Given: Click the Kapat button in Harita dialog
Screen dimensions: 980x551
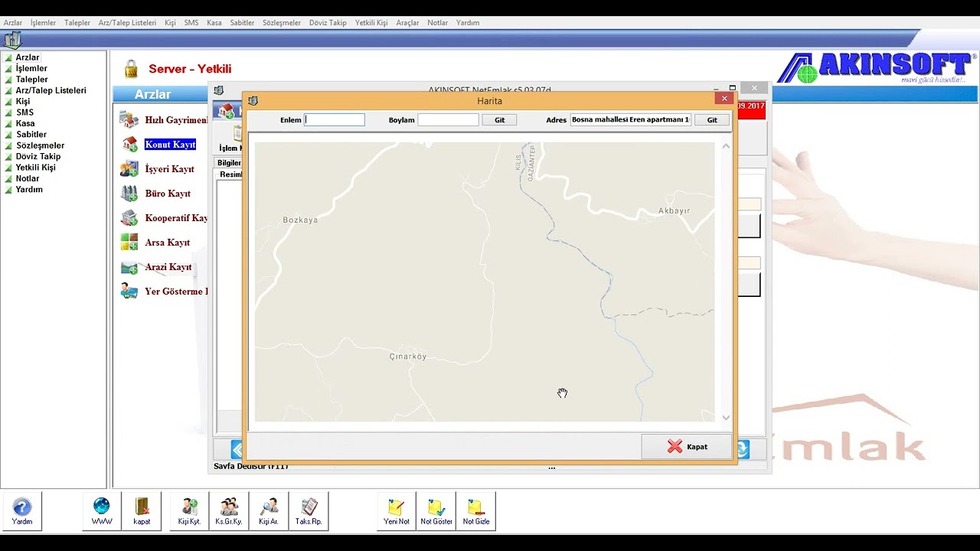Looking at the screenshot, I should pyautogui.click(x=686, y=446).
